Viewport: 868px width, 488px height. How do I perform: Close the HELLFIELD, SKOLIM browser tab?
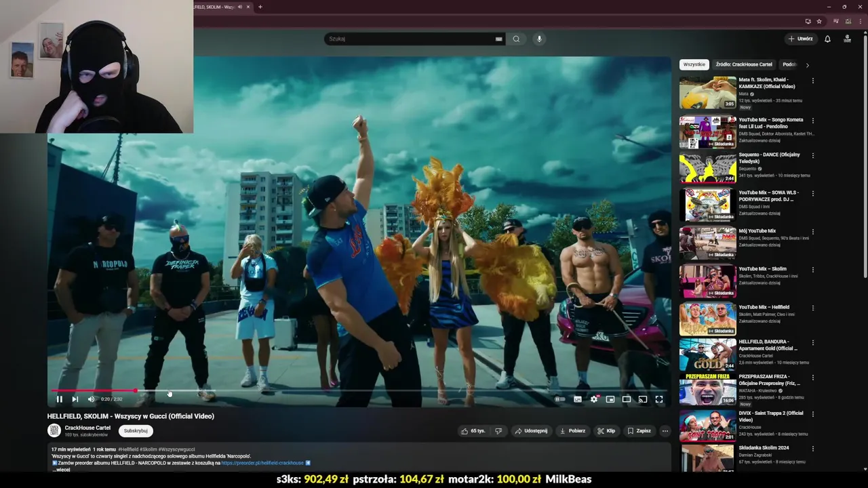coord(248,7)
